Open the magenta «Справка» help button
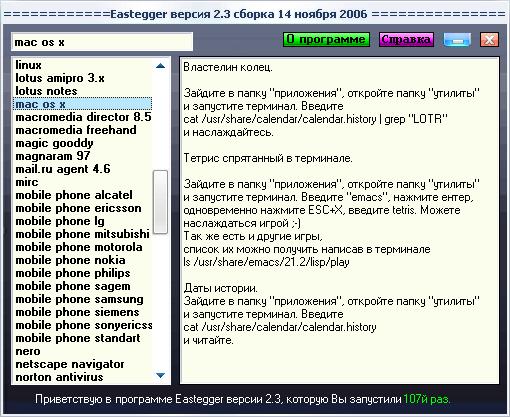Screen dimensions: 510x417 pyautogui.click(x=406, y=39)
